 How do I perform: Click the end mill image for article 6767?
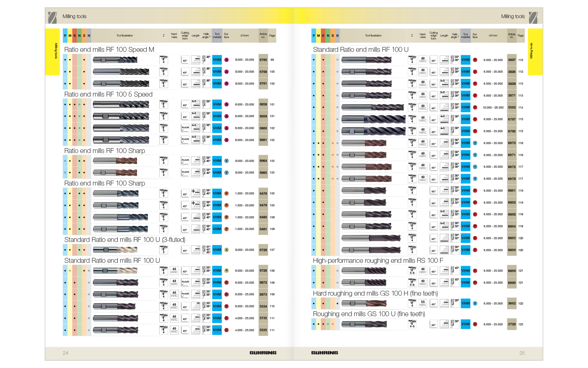tap(373, 119)
